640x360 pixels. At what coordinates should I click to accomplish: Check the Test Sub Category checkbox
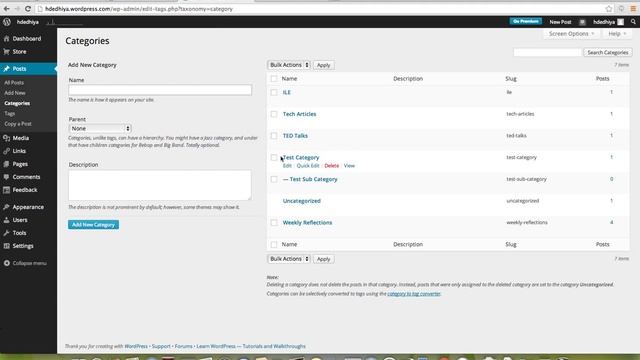274,179
